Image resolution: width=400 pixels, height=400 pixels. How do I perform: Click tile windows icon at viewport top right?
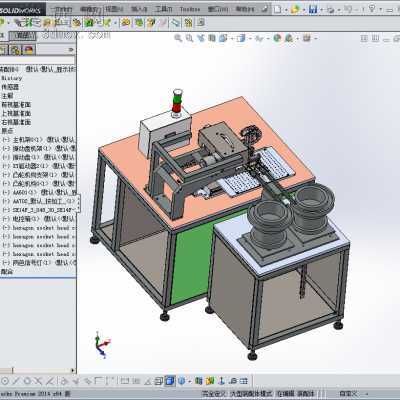pos(365,39)
